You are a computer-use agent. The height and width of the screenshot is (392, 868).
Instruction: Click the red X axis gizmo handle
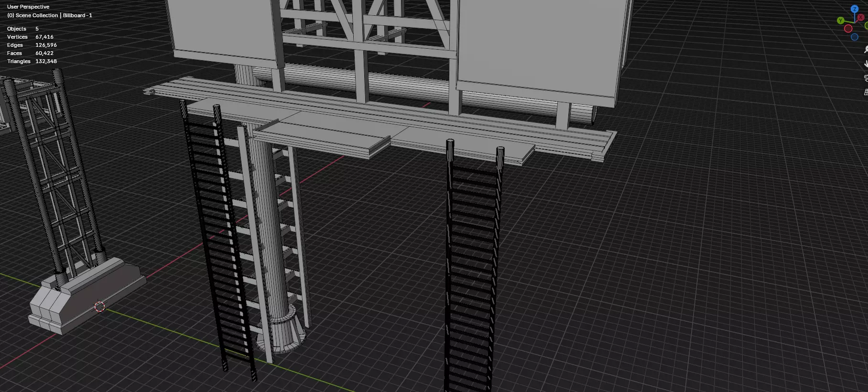coord(861,17)
